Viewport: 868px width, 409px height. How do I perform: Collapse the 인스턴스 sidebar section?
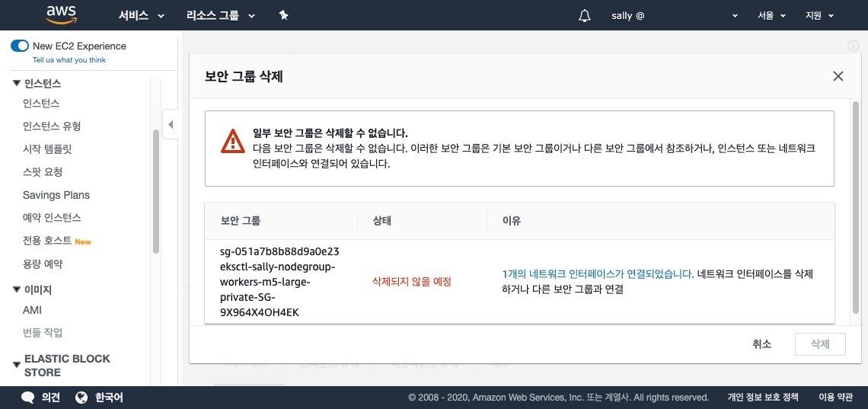(x=17, y=83)
